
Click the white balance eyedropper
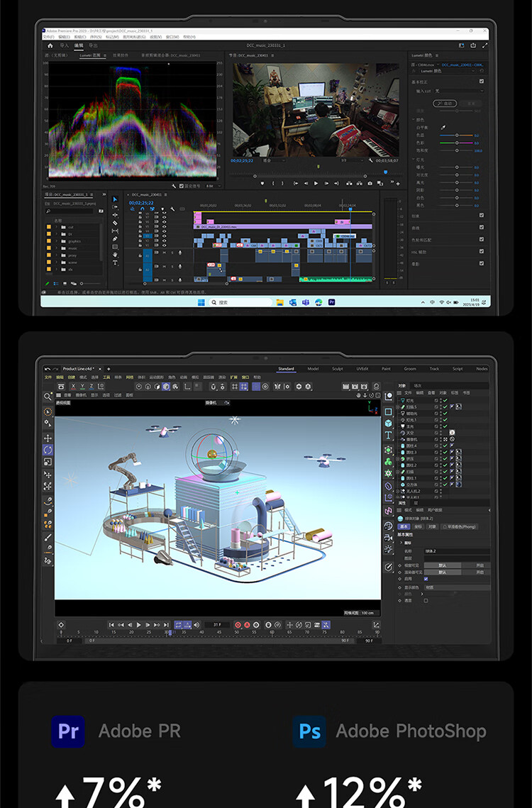(443, 127)
